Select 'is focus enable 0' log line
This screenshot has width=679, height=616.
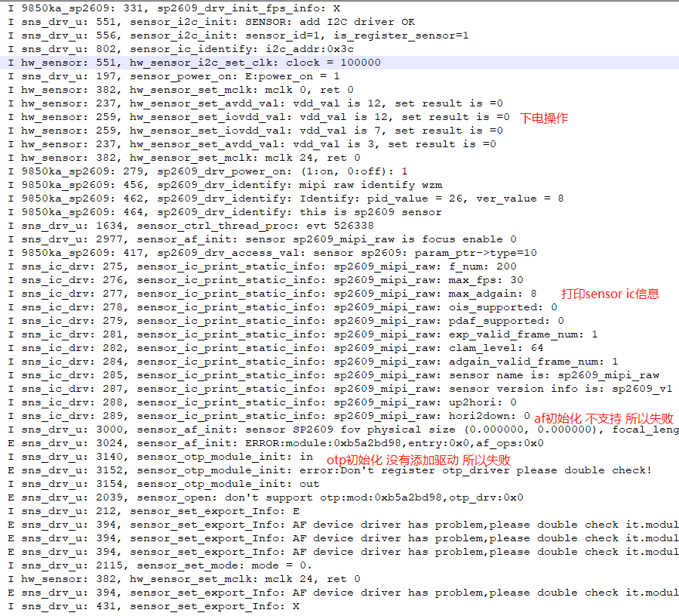(263, 239)
